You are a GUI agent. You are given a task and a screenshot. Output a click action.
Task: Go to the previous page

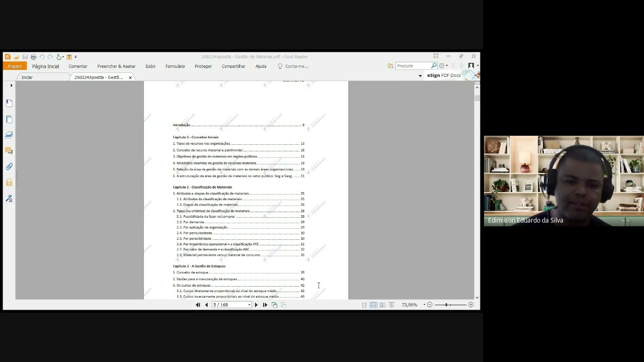coord(206,305)
